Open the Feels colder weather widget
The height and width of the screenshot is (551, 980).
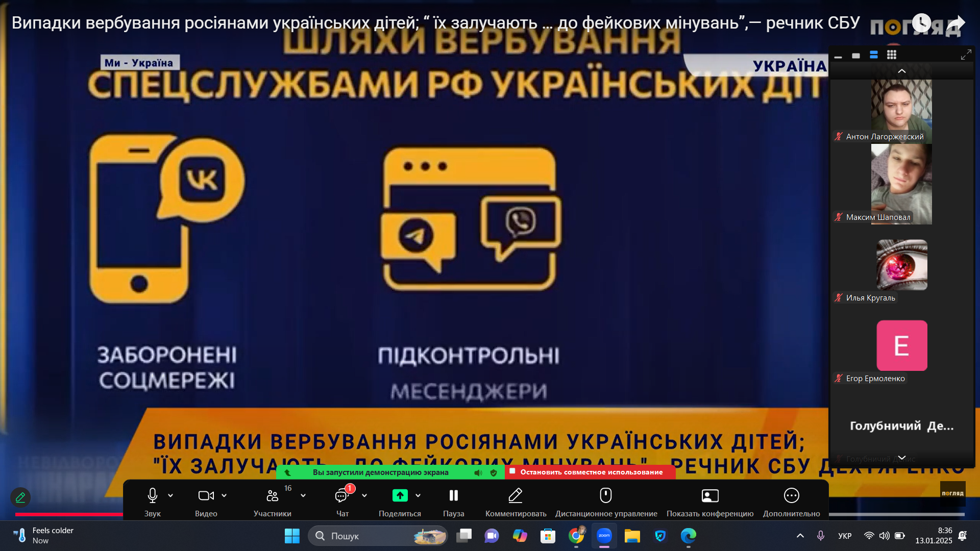click(44, 536)
